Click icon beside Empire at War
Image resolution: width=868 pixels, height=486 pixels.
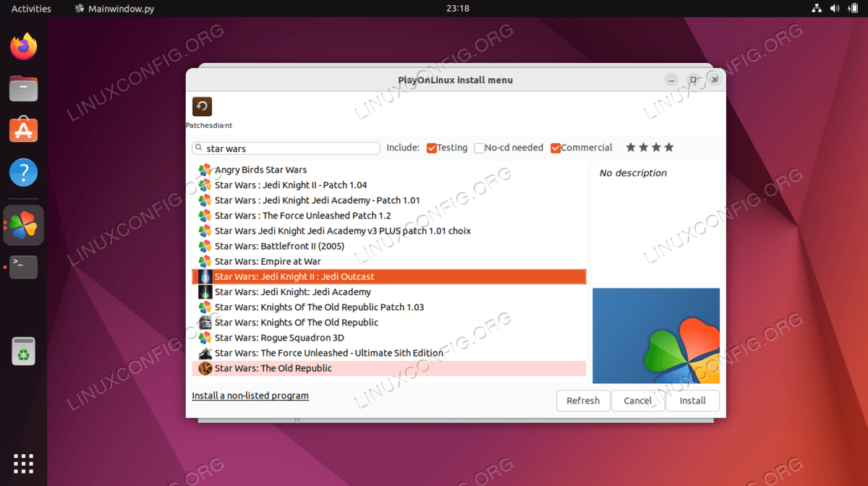[x=205, y=261]
